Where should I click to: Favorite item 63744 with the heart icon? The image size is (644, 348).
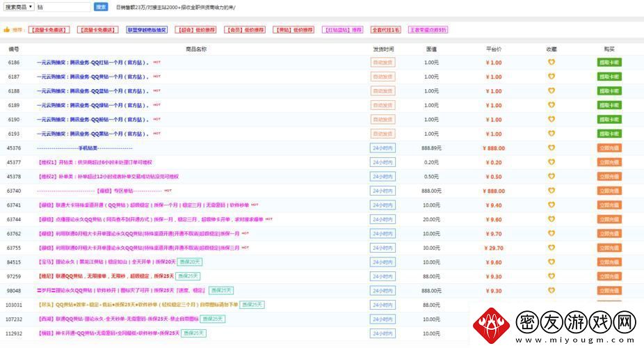552,219
